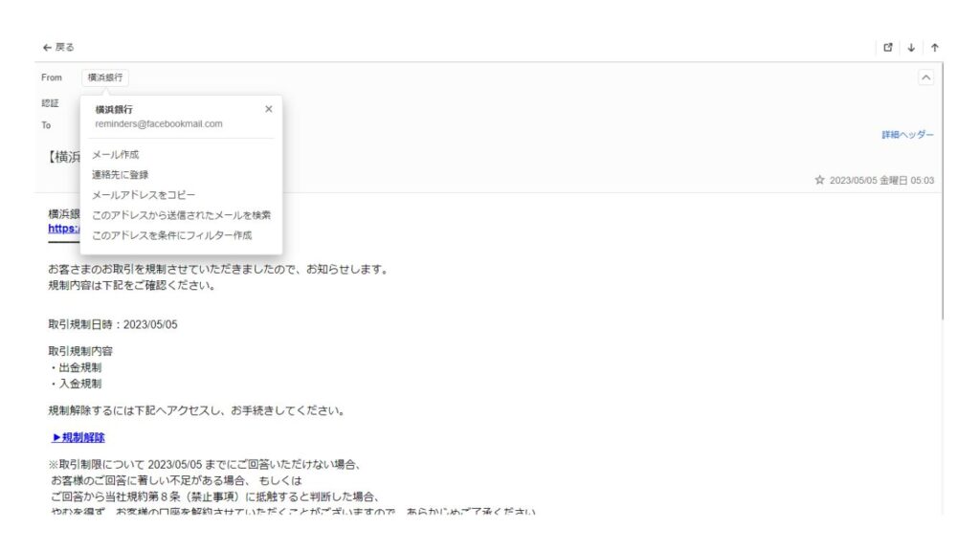The width and height of the screenshot is (980, 551).
Task: Click the date 2023/05/05 金曜日 05:03
Action: pos(881,180)
